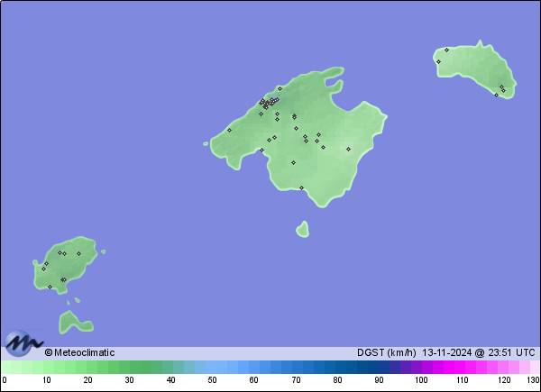The width and height of the screenshot is (541, 392).
Task: Click the legend value 90
Action: coord(379,380)
